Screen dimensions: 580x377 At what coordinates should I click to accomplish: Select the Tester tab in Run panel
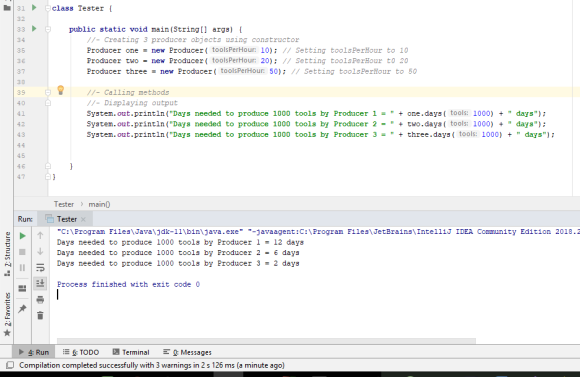pyautogui.click(x=66, y=219)
